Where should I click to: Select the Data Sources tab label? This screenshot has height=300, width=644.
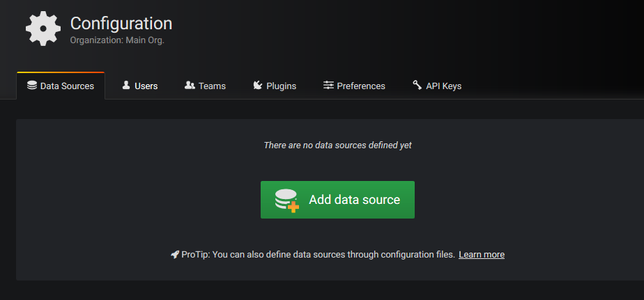(67, 86)
